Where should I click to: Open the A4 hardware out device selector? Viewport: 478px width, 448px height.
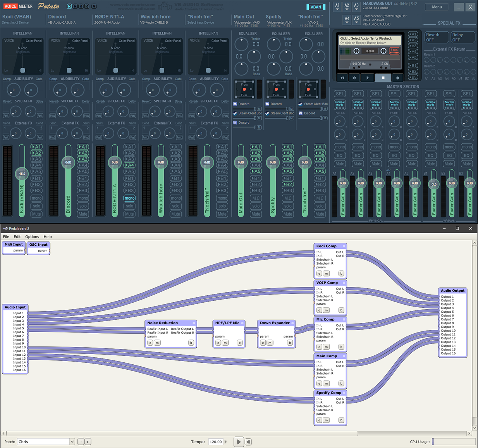tap(347, 20)
